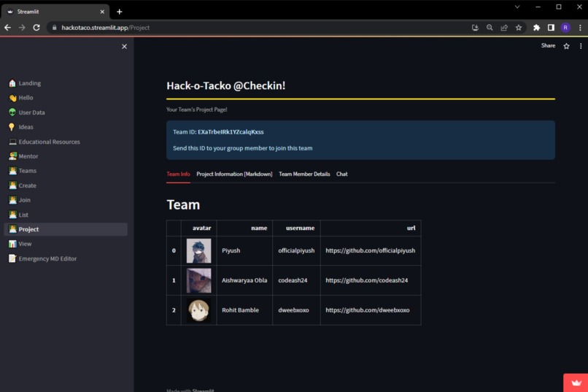Open the Teams page in sidebar
Screen dimensions: 588x392
[66, 171]
